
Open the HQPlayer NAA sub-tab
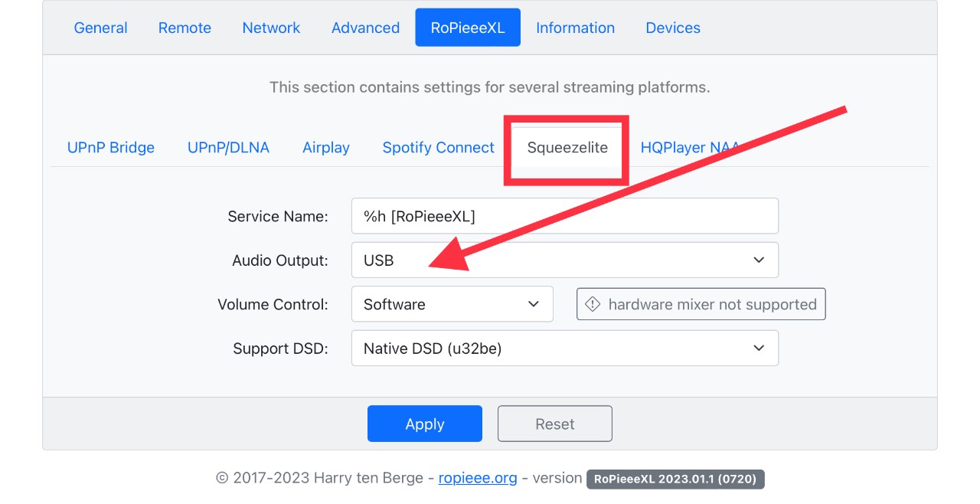(x=690, y=148)
